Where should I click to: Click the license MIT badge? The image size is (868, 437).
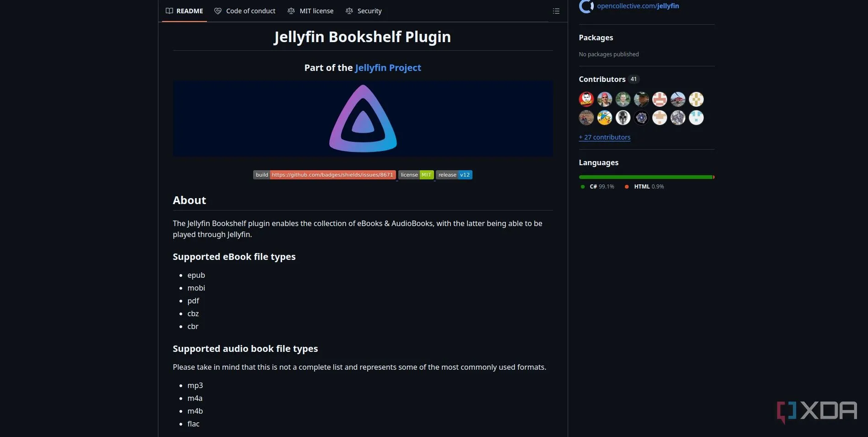pyautogui.click(x=416, y=175)
